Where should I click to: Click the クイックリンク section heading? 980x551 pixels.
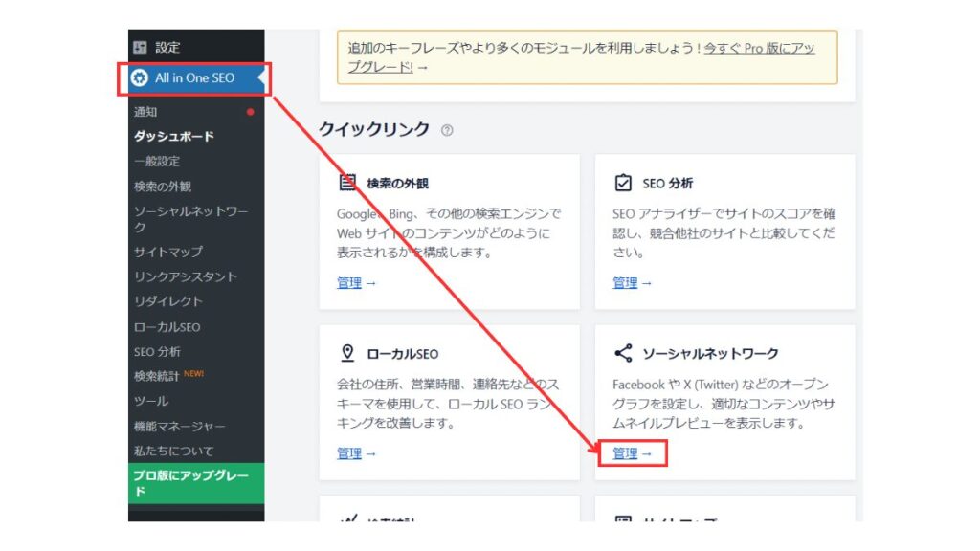pyautogui.click(x=374, y=129)
